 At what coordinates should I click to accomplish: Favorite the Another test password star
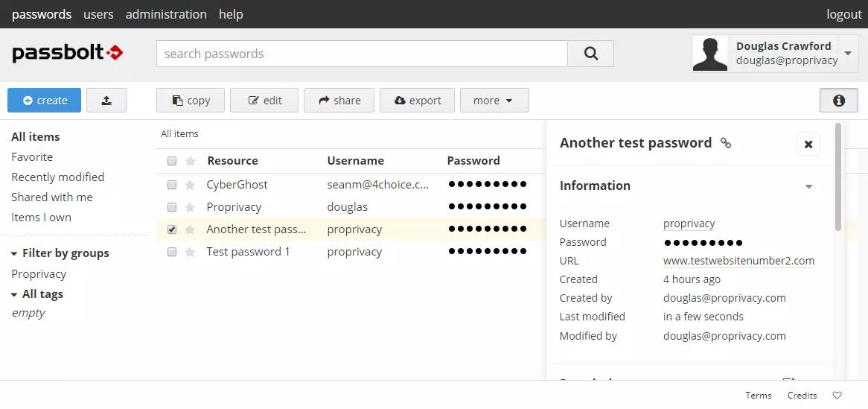coord(190,229)
